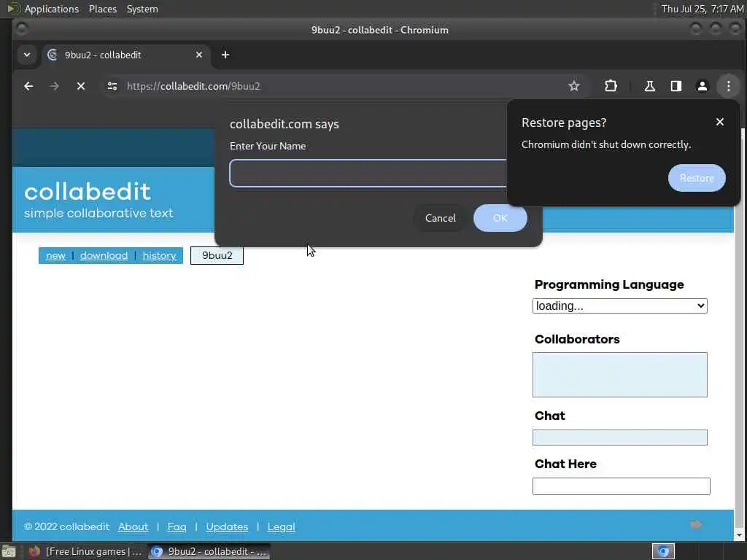
Task: Toggle the browser side panel
Action: [676, 86]
